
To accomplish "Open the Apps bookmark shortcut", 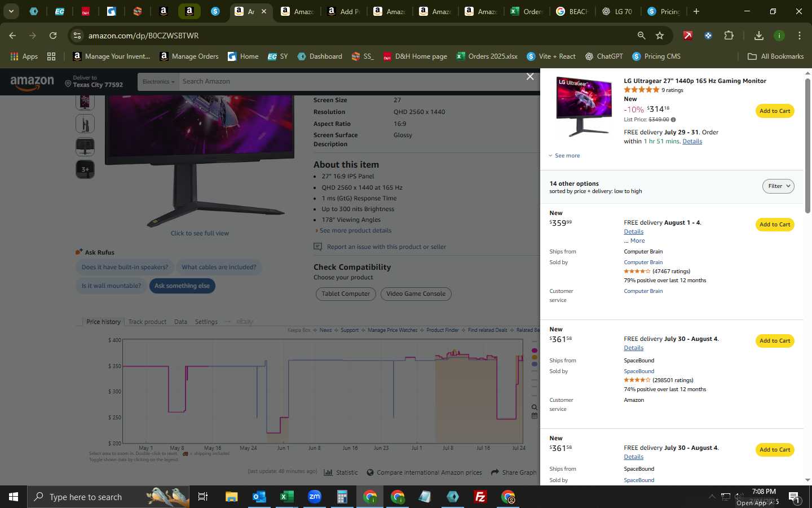I will [x=24, y=56].
